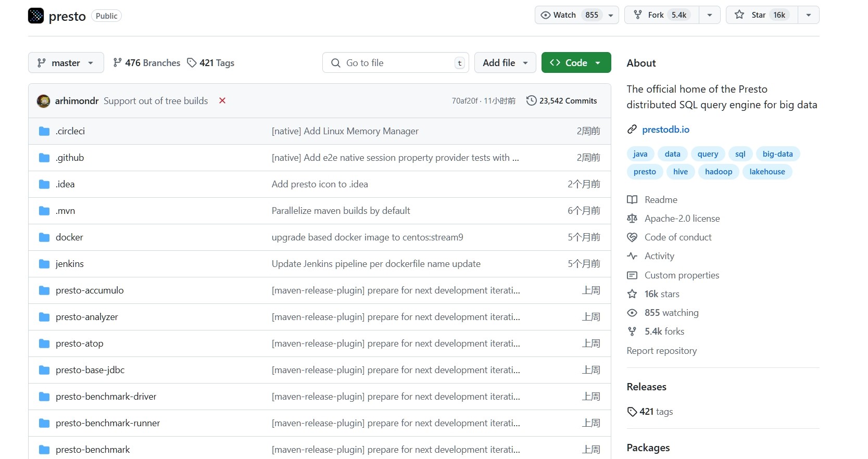Open the arhimondr author profile link
This screenshot has height=459, width=868.
(x=77, y=101)
